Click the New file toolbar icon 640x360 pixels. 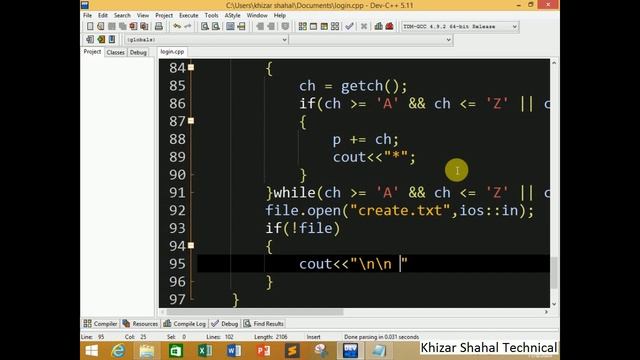pyautogui.click(x=90, y=27)
